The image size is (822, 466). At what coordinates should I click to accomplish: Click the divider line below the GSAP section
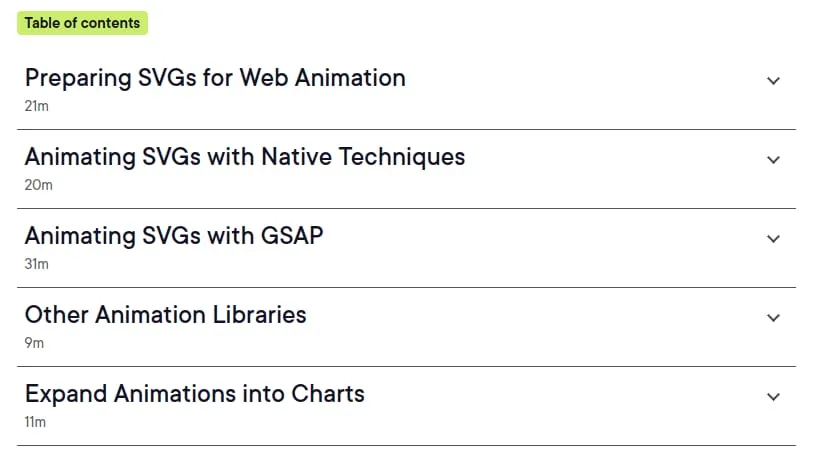(406, 287)
